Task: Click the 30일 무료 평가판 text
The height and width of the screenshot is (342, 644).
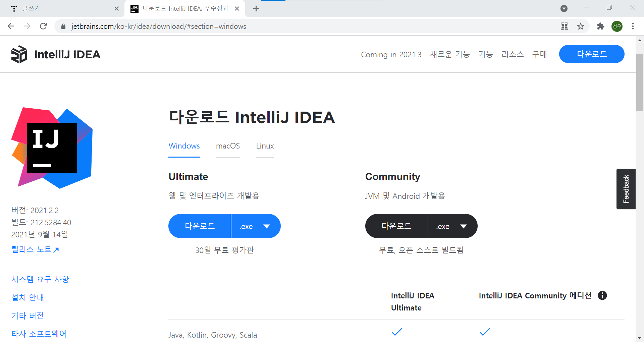Action: [224, 250]
